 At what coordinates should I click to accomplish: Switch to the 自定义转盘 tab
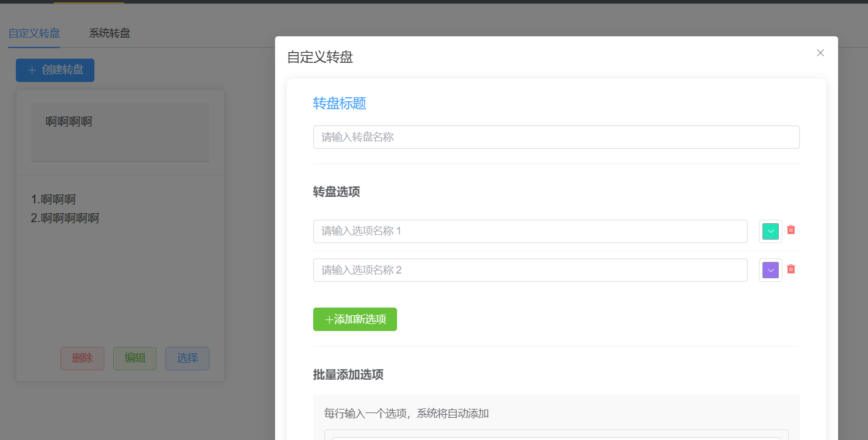click(34, 33)
